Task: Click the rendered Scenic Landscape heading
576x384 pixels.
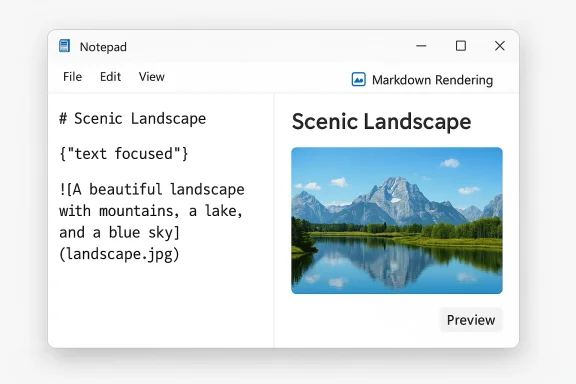Action: click(381, 122)
